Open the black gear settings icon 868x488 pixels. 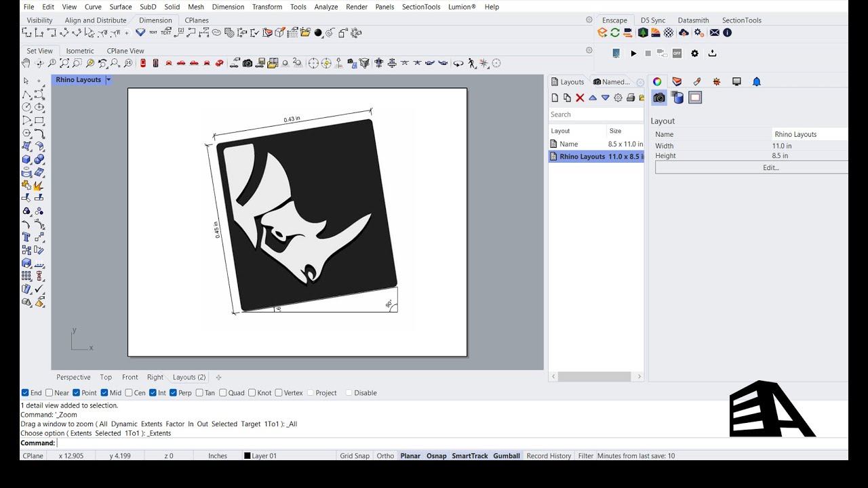click(x=694, y=54)
